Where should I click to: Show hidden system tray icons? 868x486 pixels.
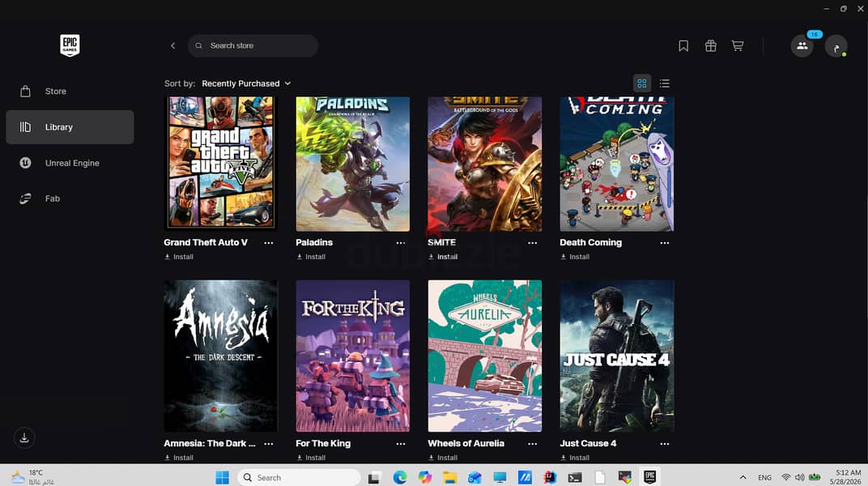[x=742, y=477]
